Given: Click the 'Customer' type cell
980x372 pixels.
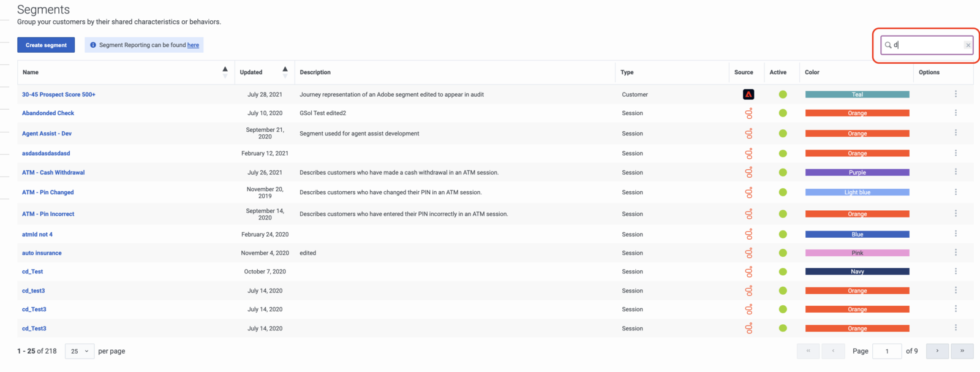Looking at the screenshot, I should [635, 94].
